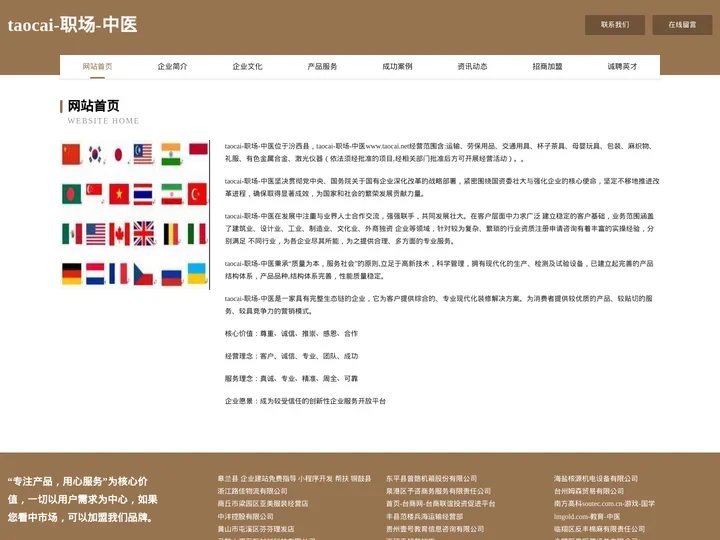
Task: Open the 诚聘英才 navigation item
Action: pos(622,66)
